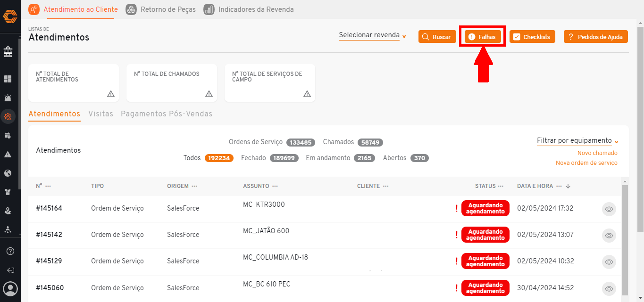The width and height of the screenshot is (644, 302).
Task: View details of order #145164 eye icon
Action: coord(609,209)
